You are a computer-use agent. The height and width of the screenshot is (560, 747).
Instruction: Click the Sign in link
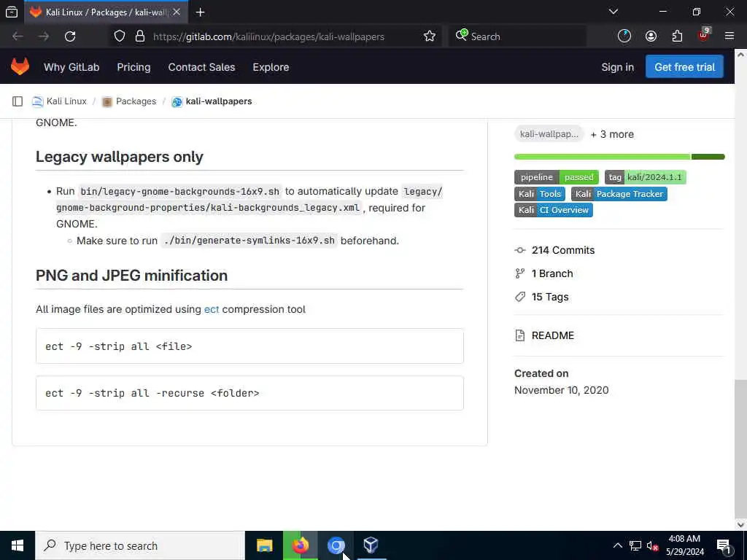point(617,67)
